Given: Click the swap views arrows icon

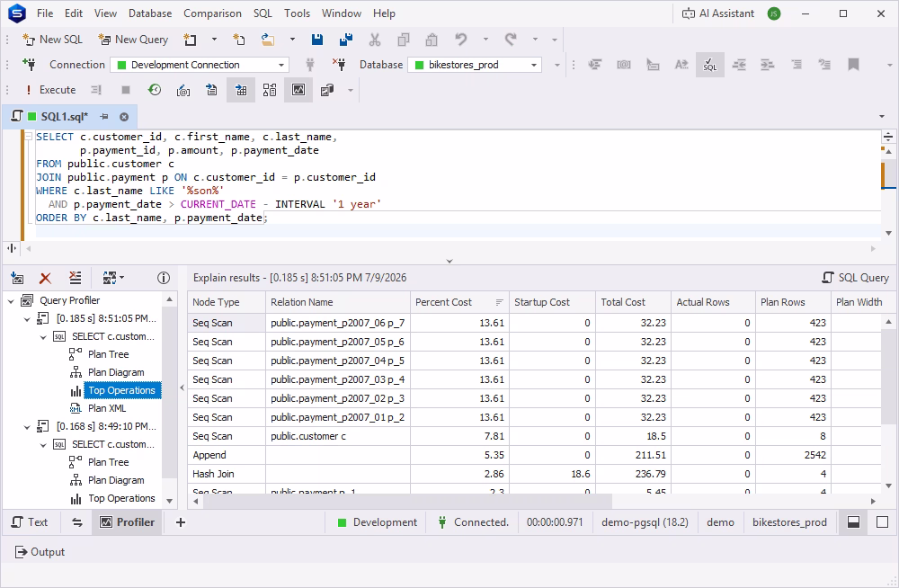Looking at the screenshot, I should coord(77,522).
